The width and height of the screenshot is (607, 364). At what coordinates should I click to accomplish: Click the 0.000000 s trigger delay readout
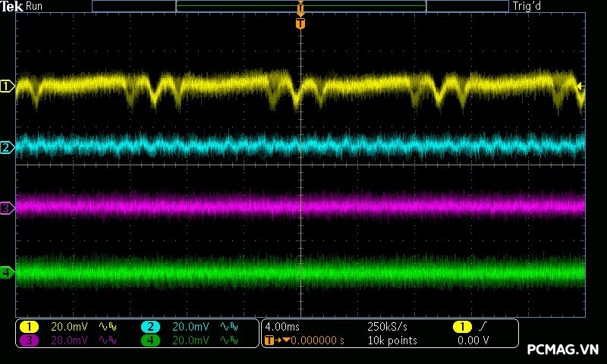[x=318, y=340]
